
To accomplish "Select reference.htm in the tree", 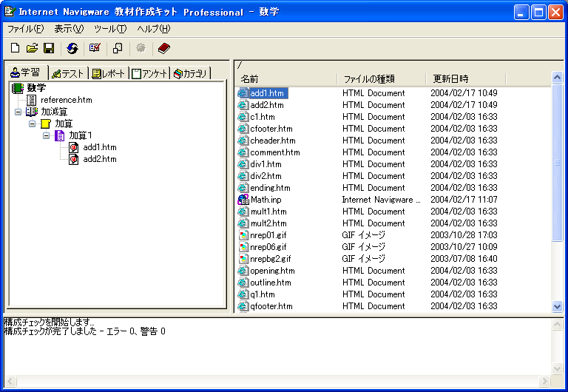I will (x=67, y=100).
